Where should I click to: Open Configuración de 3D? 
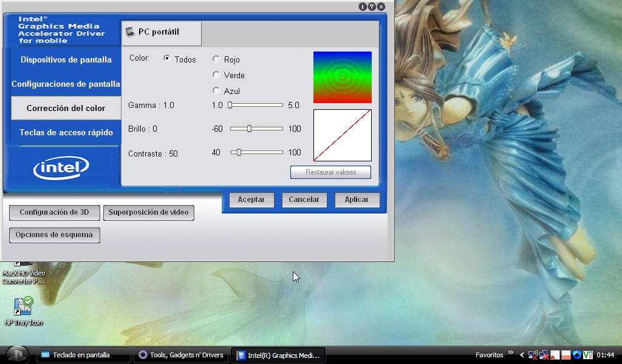click(x=55, y=212)
